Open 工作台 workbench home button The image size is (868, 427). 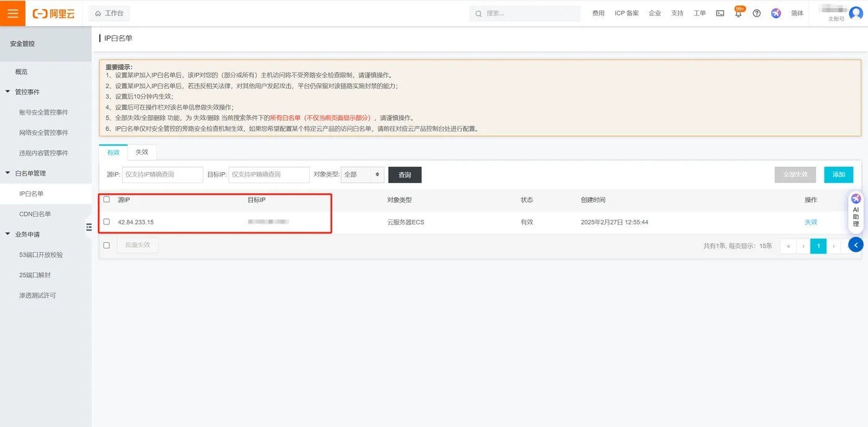(x=109, y=13)
